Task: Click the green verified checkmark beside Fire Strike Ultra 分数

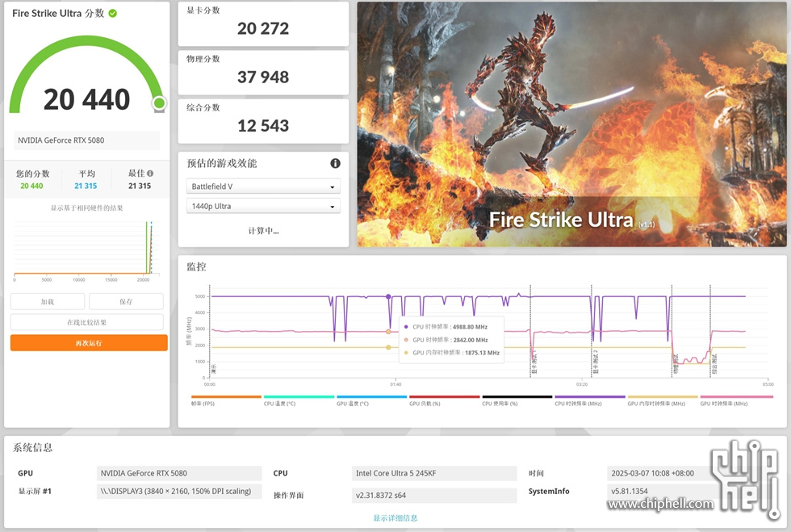Action: (112, 14)
